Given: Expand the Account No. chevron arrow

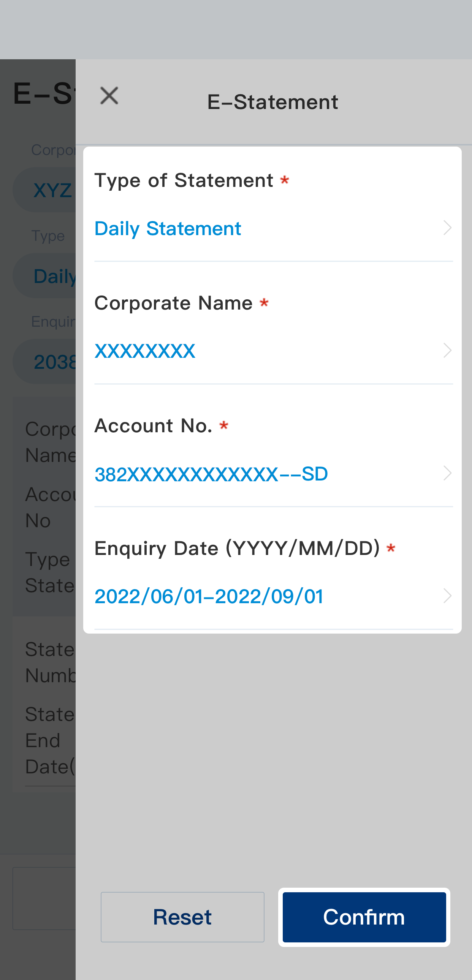Looking at the screenshot, I should (447, 473).
